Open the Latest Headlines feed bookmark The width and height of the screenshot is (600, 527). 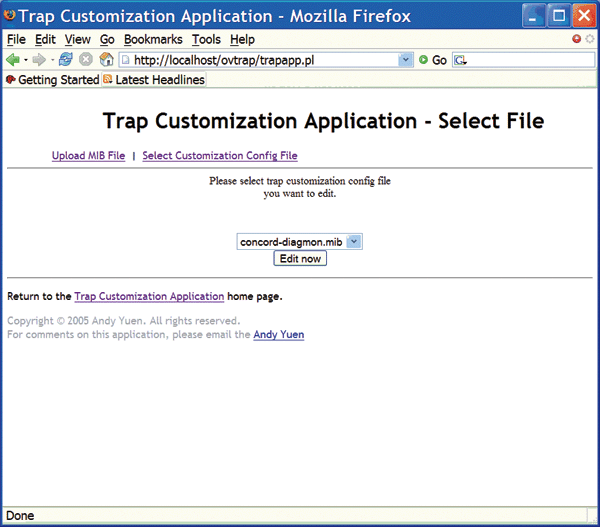pos(153,79)
